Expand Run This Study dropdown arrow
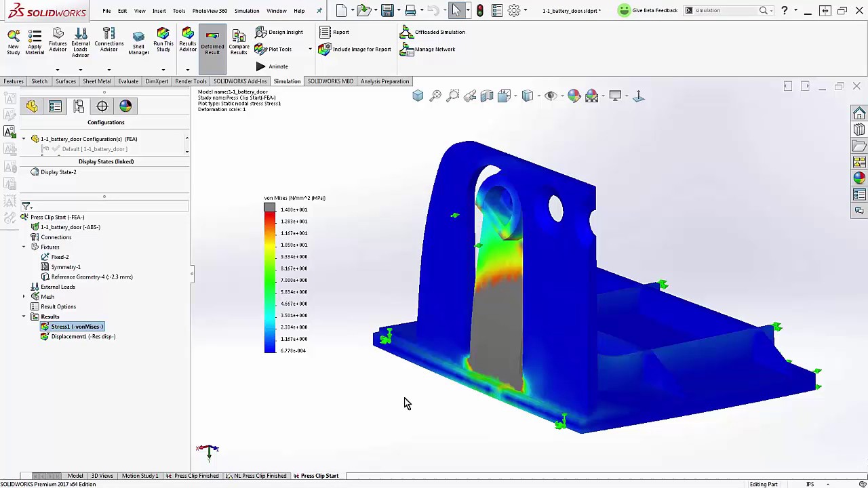 163,69
